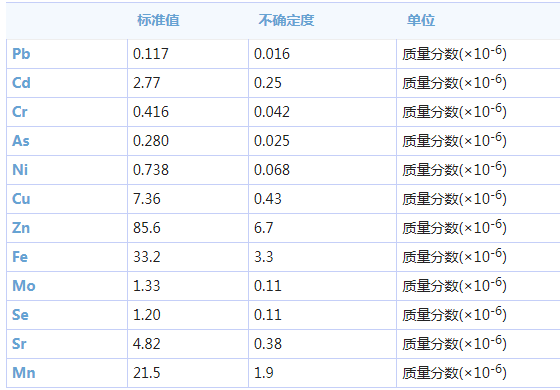Viewport: 560px width, 390px height.
Task: Click the 标准值 column header
Action: pos(158,20)
